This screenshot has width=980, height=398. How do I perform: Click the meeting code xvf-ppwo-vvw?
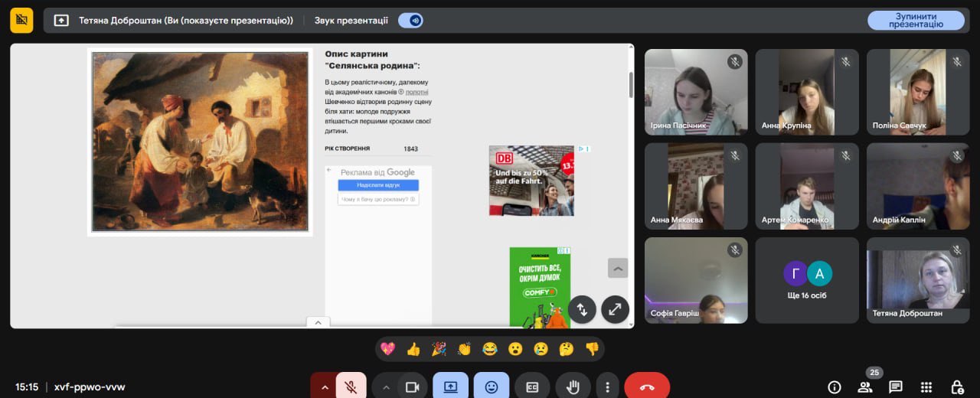pyautogui.click(x=90, y=387)
